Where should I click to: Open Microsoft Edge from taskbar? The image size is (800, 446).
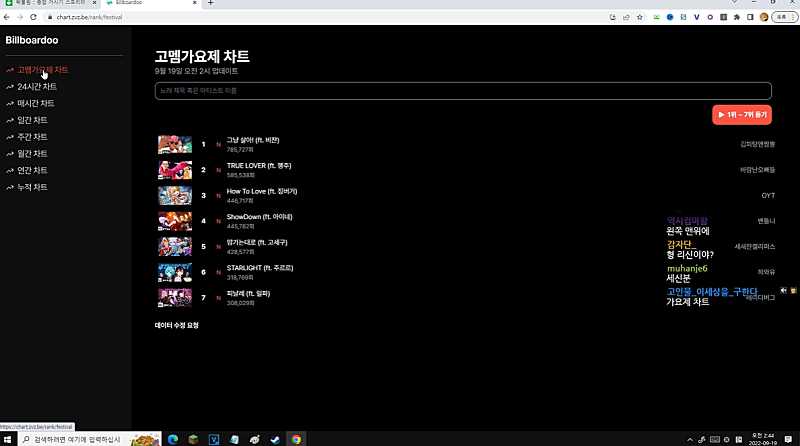(x=173, y=439)
